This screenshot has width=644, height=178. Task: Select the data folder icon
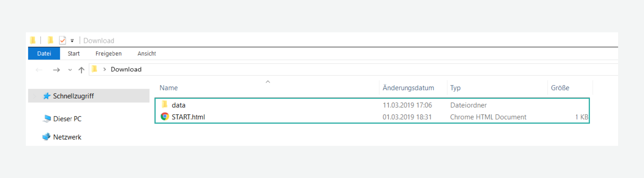pyautogui.click(x=165, y=104)
